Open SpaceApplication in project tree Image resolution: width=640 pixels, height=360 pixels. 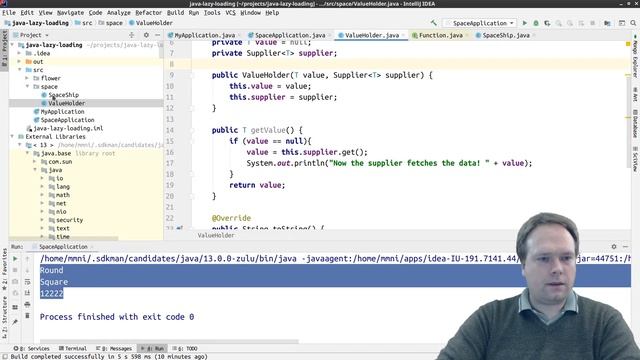[x=67, y=120]
